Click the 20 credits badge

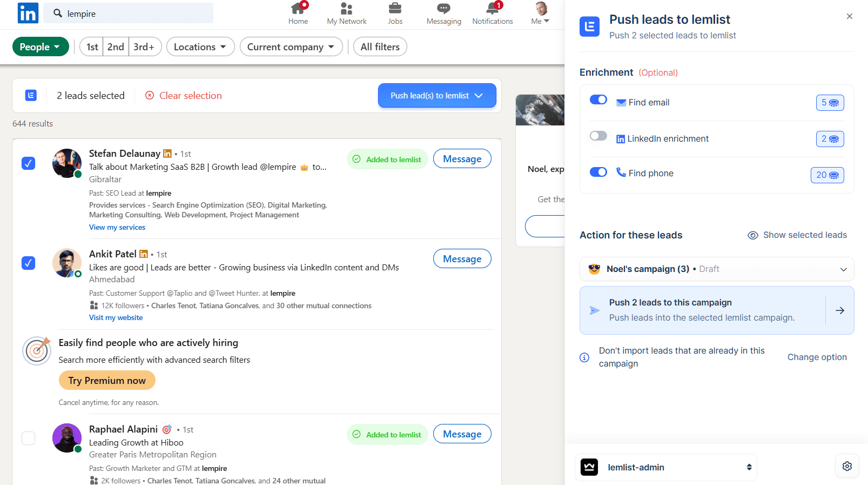tap(827, 175)
